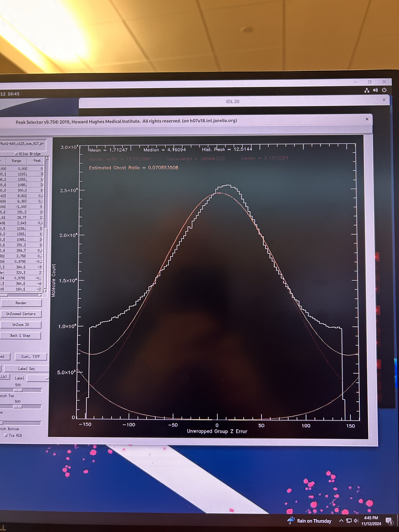Show hidden icons in Windows system tray
The image size is (399, 532).
pos(341,521)
